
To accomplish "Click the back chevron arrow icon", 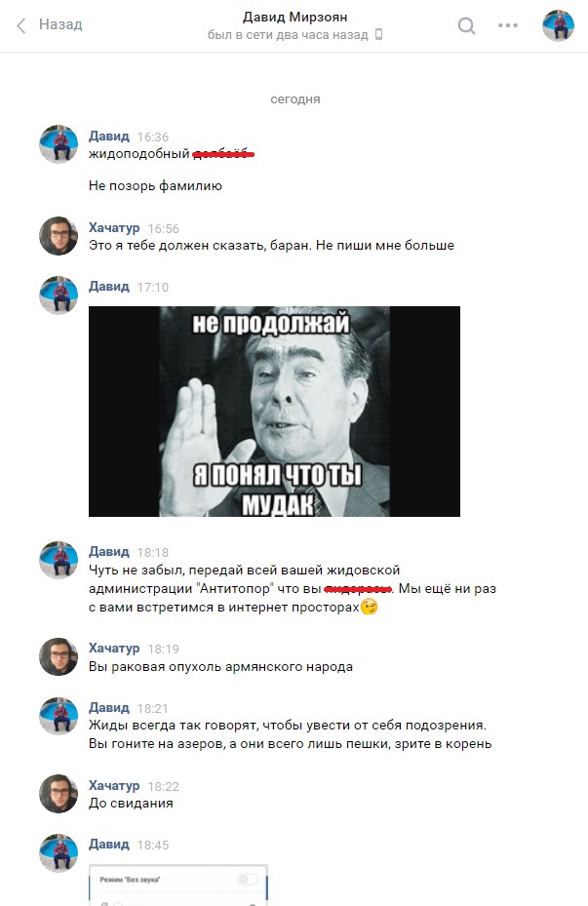I will coord(21,25).
